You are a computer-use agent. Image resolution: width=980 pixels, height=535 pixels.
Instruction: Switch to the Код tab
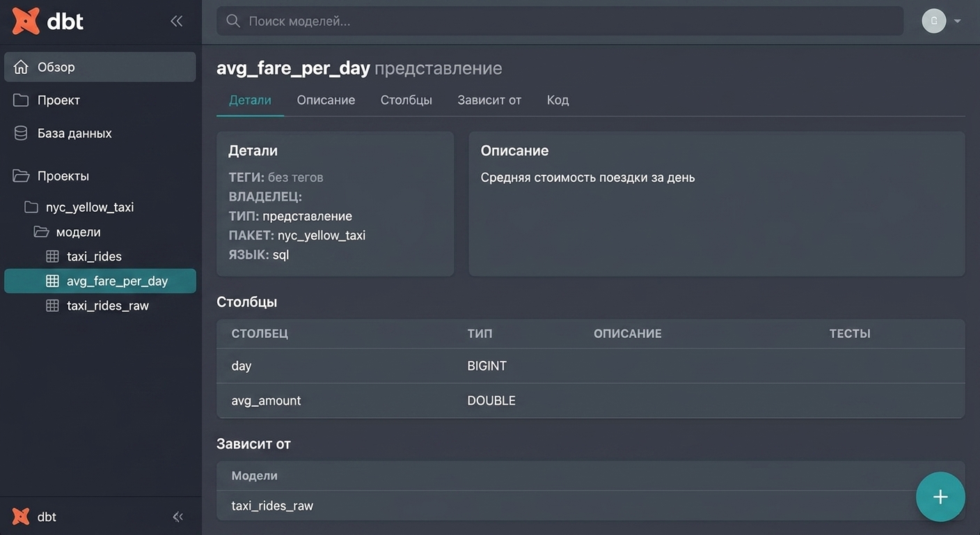point(558,100)
